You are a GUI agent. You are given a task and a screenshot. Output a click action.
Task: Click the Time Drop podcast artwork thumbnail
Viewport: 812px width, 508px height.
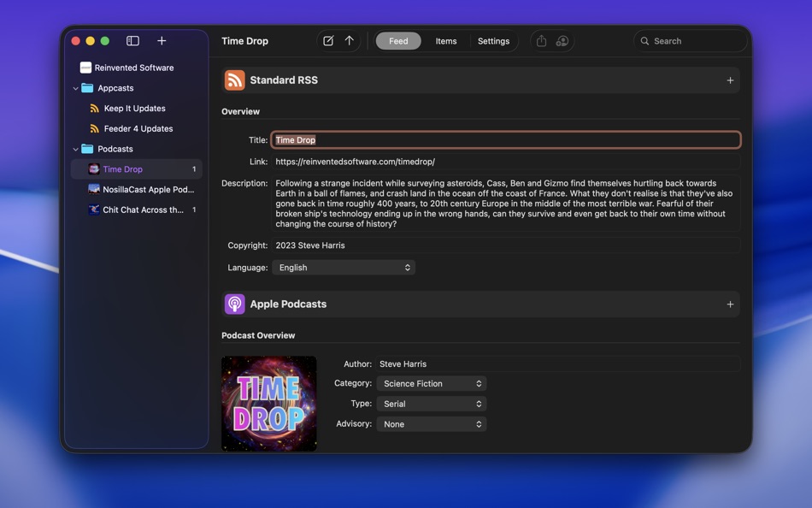(268, 404)
